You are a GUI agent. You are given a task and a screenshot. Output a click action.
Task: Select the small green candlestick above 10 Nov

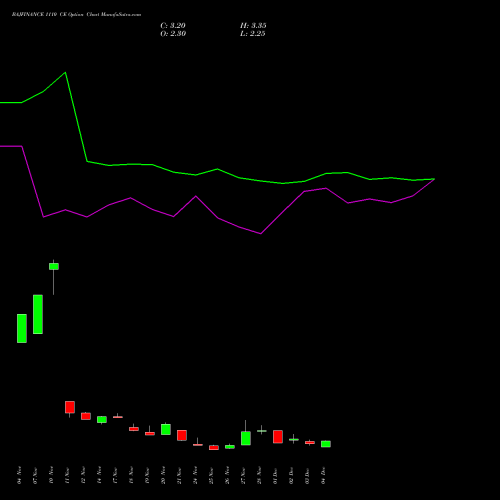(54, 266)
